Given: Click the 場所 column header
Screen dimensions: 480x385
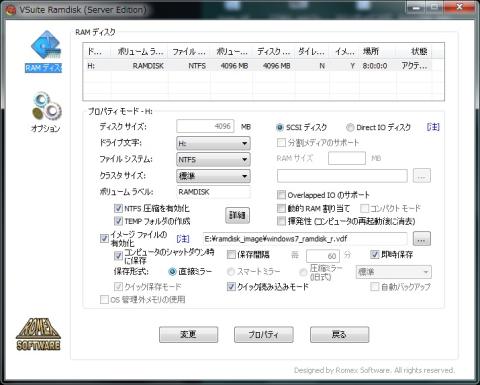Looking at the screenshot, I should coord(377,51).
